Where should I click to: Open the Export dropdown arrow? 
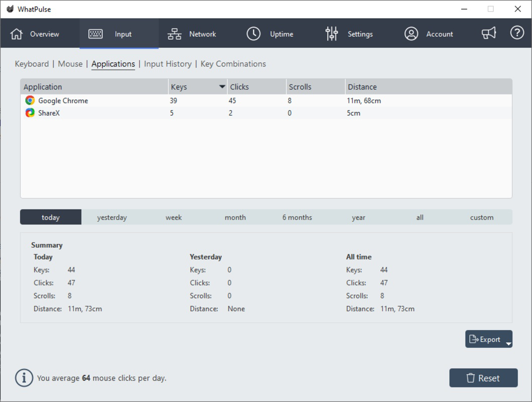[508, 343]
